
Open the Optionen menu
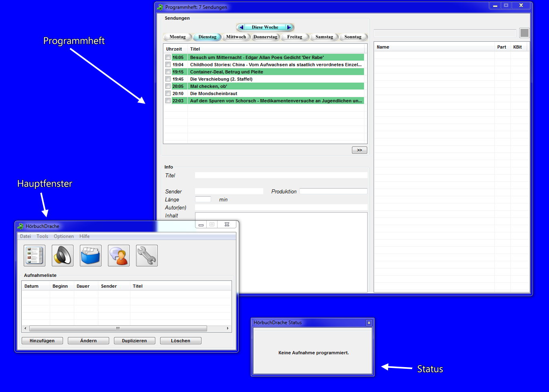tap(64, 236)
